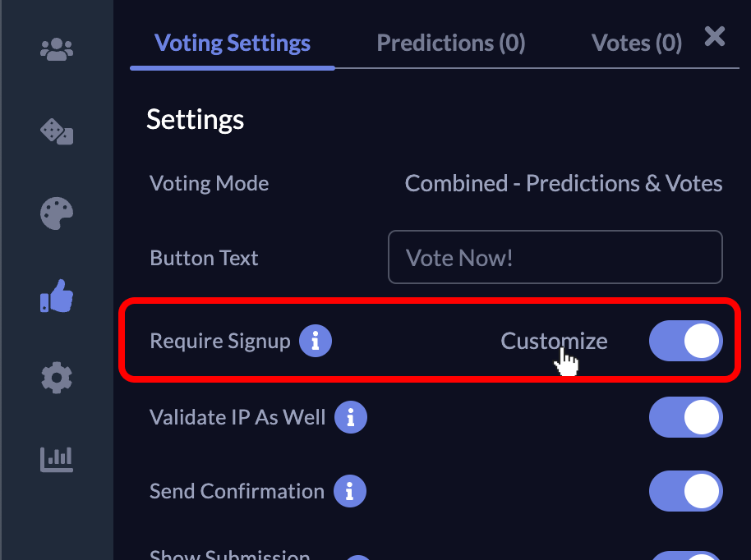This screenshot has width=751, height=560.
Task: Toggle the Require Signup switch
Action: point(685,341)
